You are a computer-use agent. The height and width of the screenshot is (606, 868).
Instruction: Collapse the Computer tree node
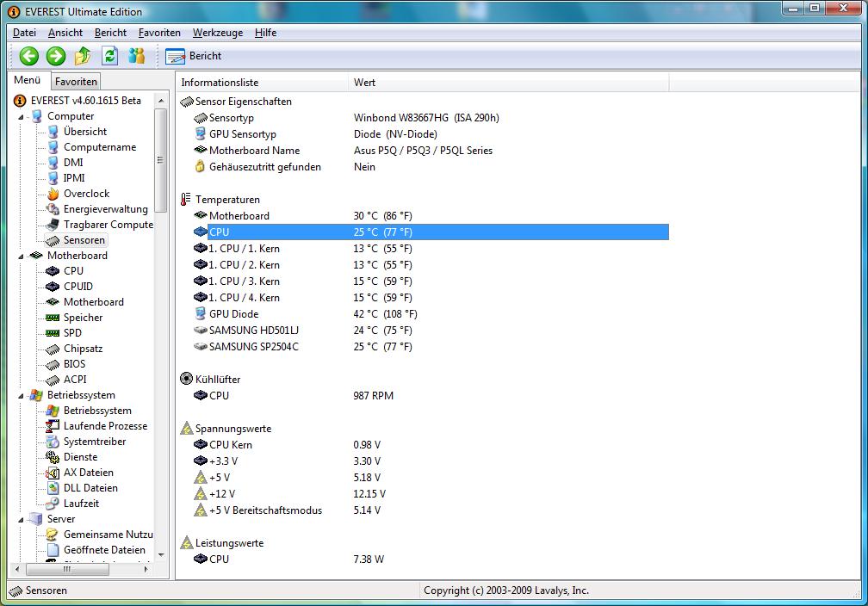pyautogui.click(x=21, y=117)
